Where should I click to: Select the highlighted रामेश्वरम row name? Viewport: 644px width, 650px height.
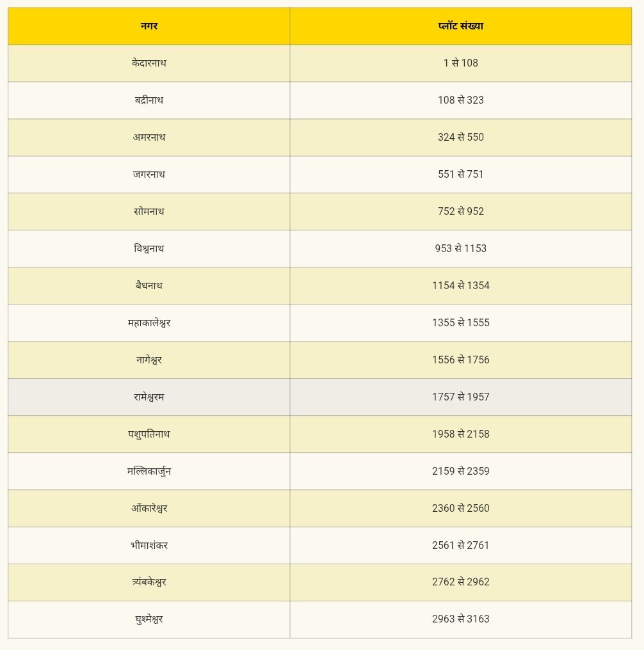[149, 397]
